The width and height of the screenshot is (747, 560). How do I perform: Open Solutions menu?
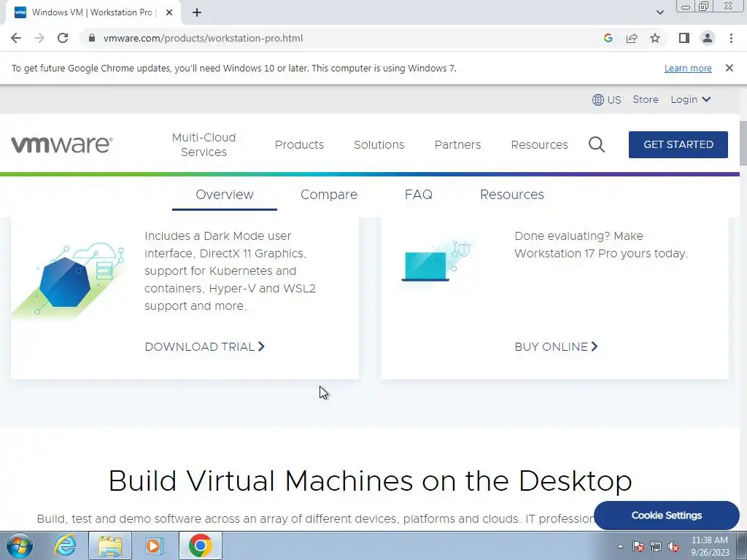pos(379,145)
